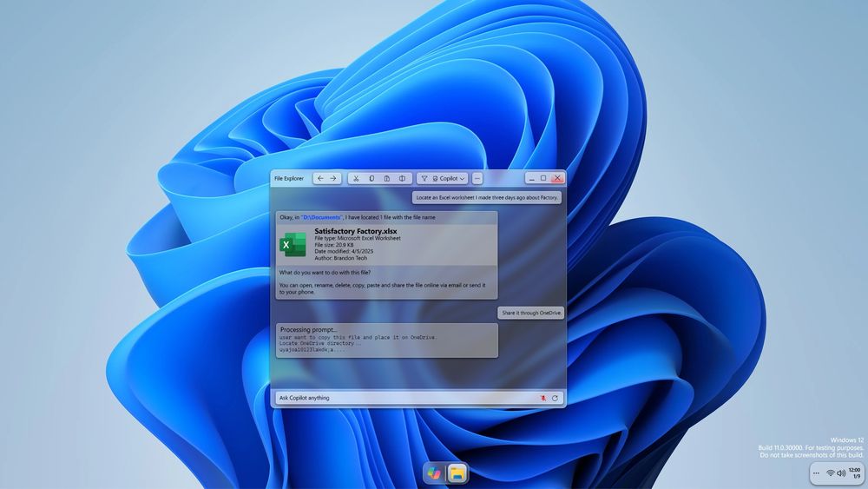Click 'What do you want to do with this file?'
868x489 pixels.
click(x=325, y=273)
